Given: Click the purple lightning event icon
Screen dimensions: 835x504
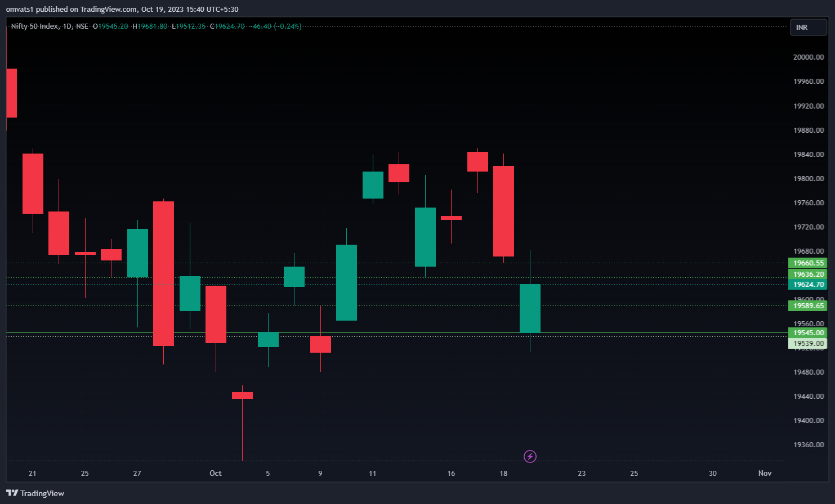Looking at the screenshot, I should coord(530,456).
